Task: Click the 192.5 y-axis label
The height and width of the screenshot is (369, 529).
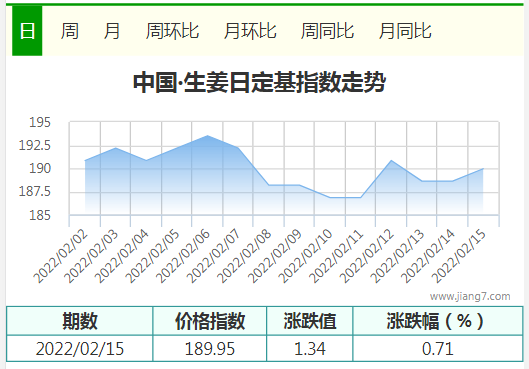Action: click(34, 145)
